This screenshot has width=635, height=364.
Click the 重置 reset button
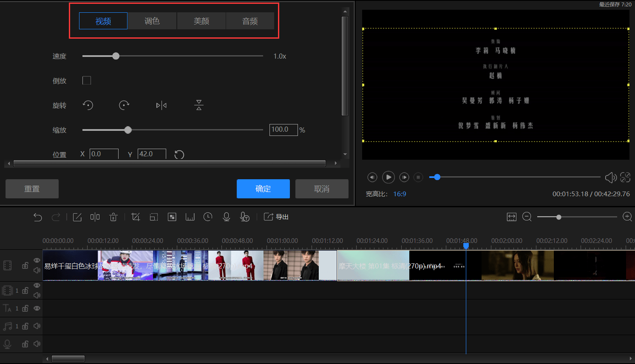[x=32, y=189]
